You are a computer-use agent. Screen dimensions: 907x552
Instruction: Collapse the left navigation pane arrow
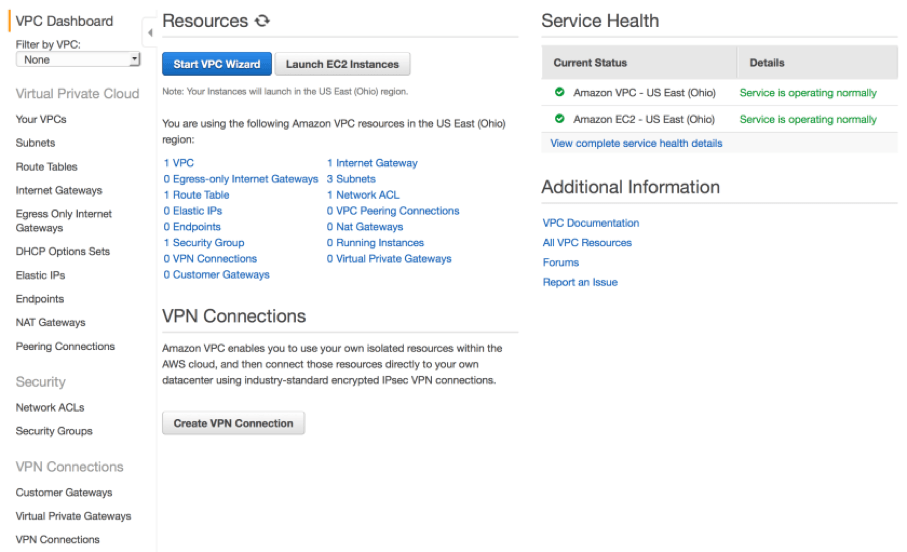click(150, 33)
